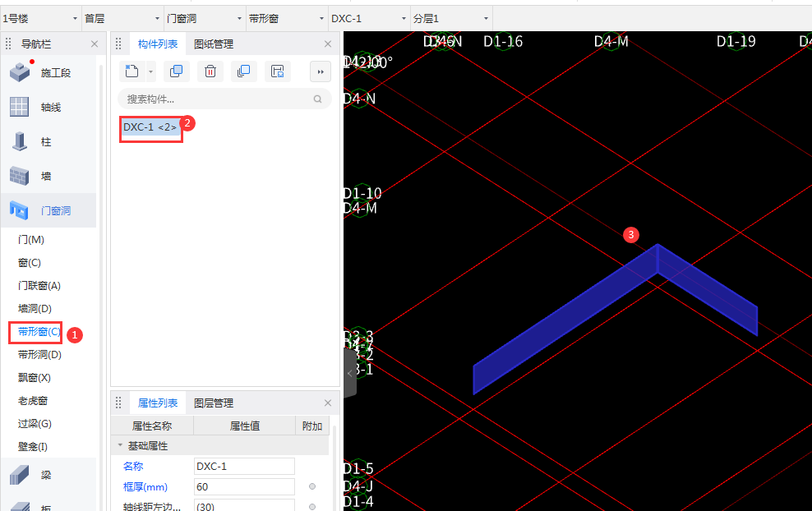Select 墙 category in navigation bar
The width and height of the screenshot is (812, 511).
pyautogui.click(x=48, y=176)
